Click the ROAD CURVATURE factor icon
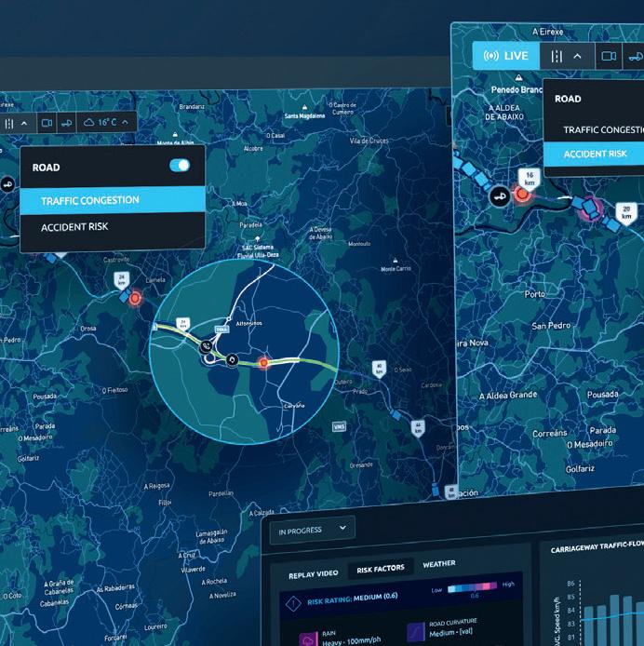The height and width of the screenshot is (646, 644). (416, 631)
